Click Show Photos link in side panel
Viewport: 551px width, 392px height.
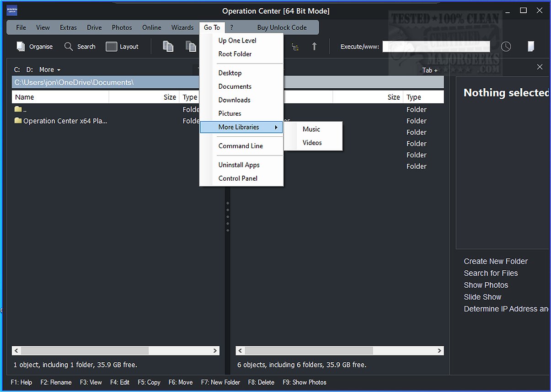486,285
